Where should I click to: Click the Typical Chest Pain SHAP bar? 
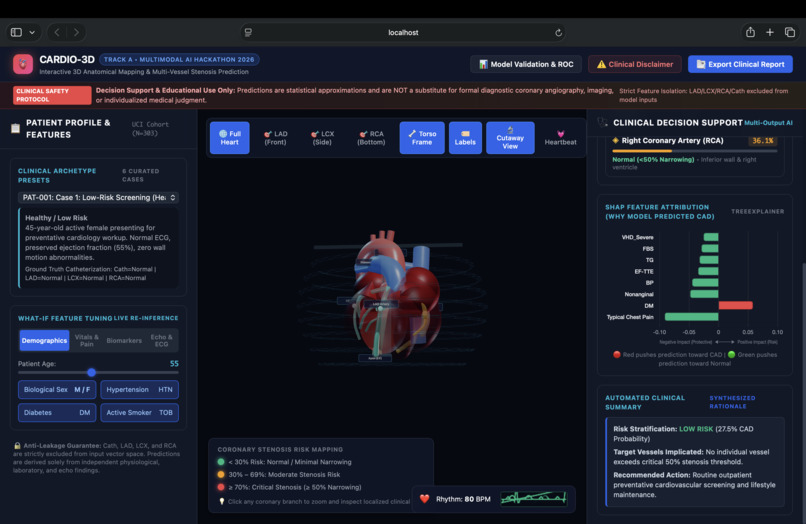pyautogui.click(x=691, y=317)
